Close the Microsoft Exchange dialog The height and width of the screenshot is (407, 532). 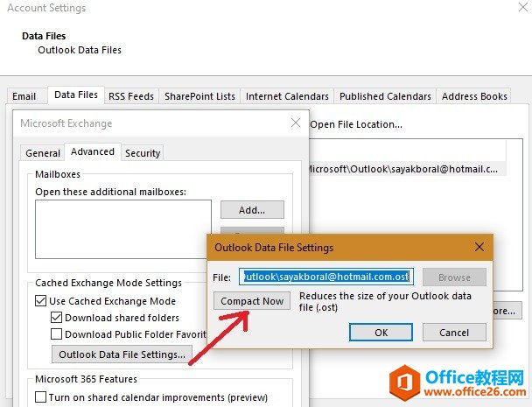(x=296, y=123)
